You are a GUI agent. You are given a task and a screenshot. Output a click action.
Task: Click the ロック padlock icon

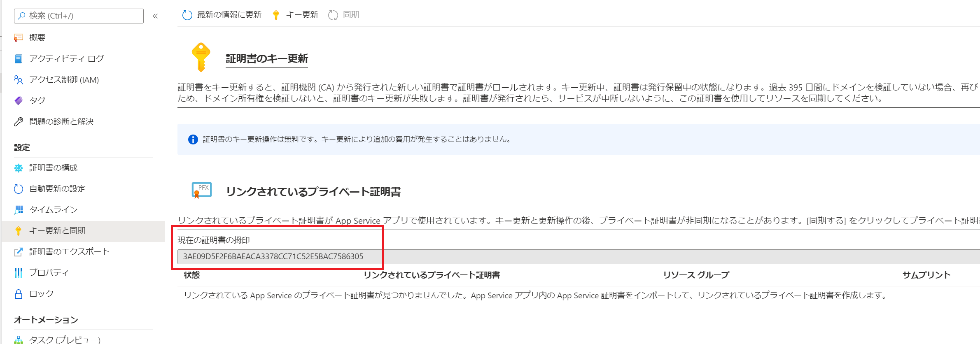point(19,294)
